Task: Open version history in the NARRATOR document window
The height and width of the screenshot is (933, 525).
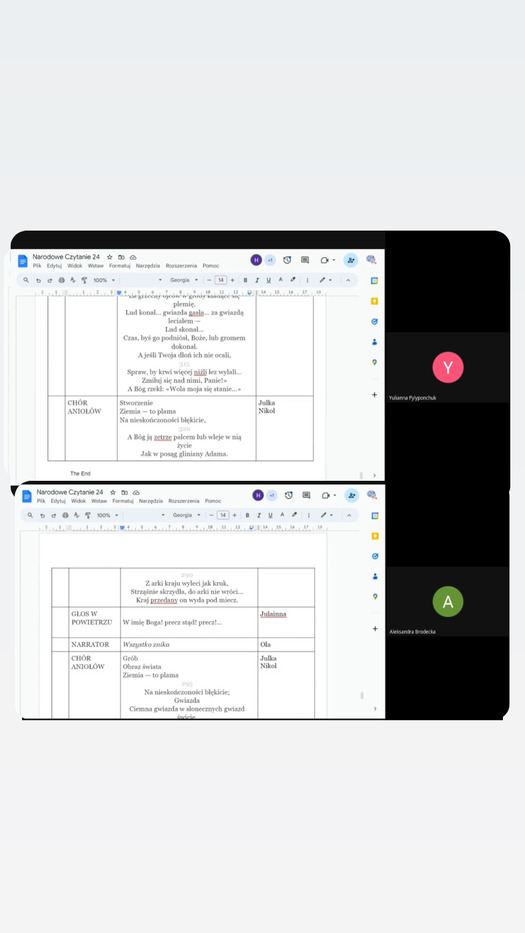Action: pos(289,495)
